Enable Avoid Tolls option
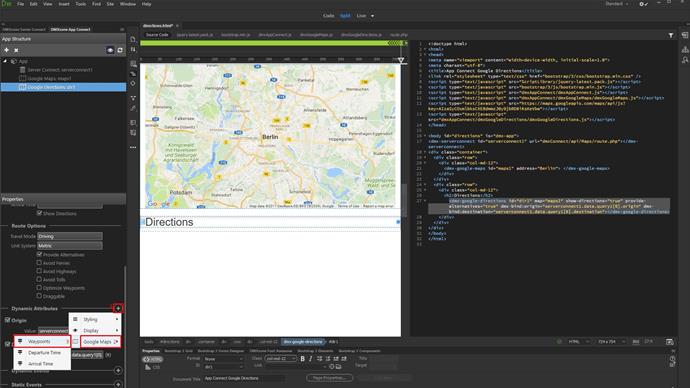This screenshot has width=690, height=388. pos(39,279)
